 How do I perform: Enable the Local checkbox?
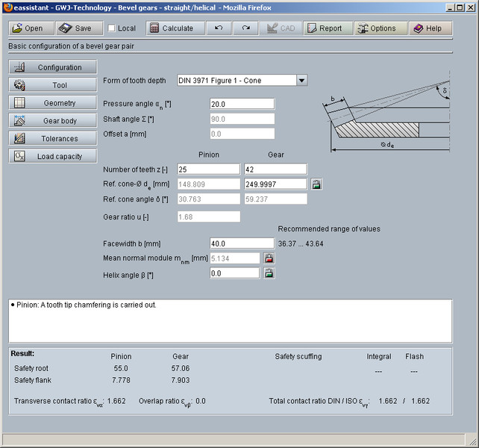(x=112, y=28)
